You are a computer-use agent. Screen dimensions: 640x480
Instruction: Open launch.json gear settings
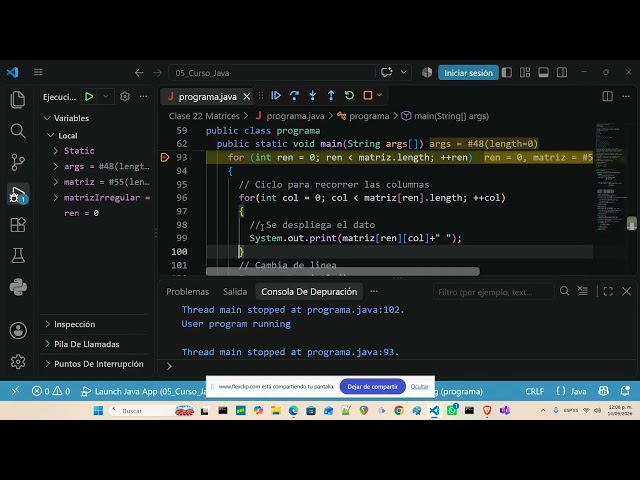point(125,97)
